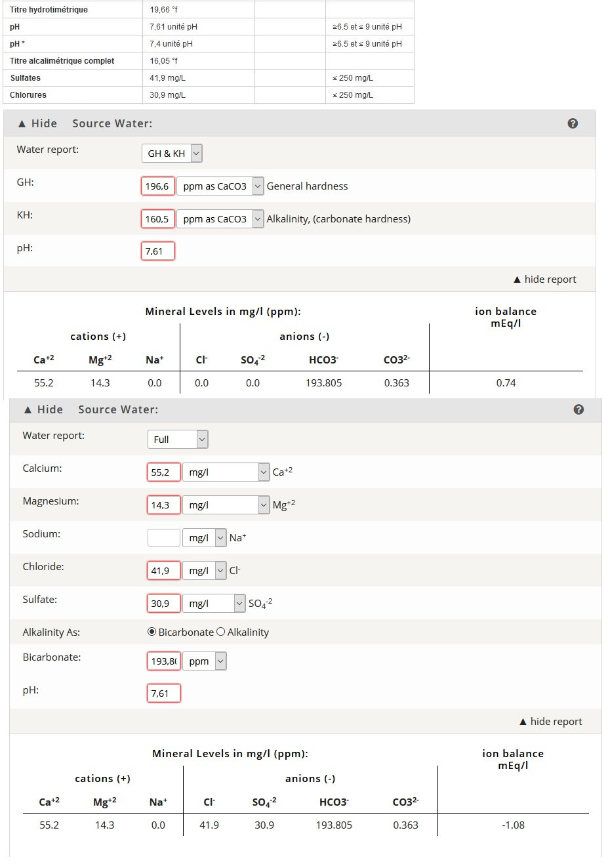Viewport: 608px width, 868px height.
Task: Open KH unit dropdown ppm as CaCO3
Action: (x=220, y=218)
